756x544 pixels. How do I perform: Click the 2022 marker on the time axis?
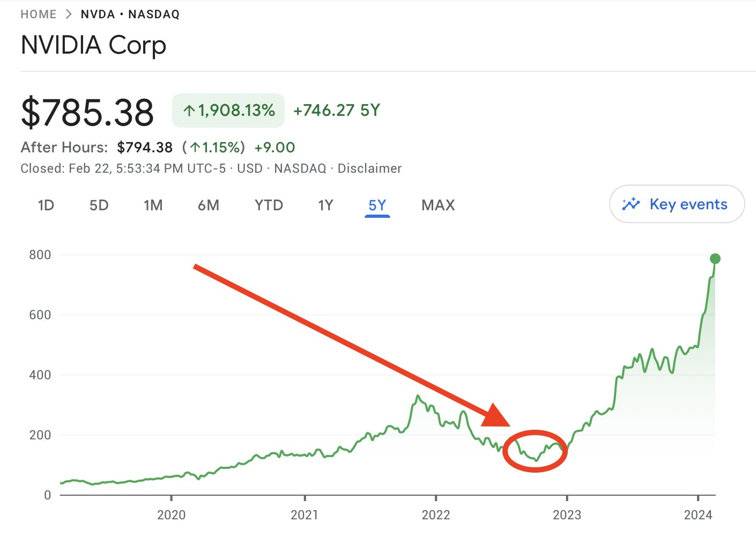(436, 515)
